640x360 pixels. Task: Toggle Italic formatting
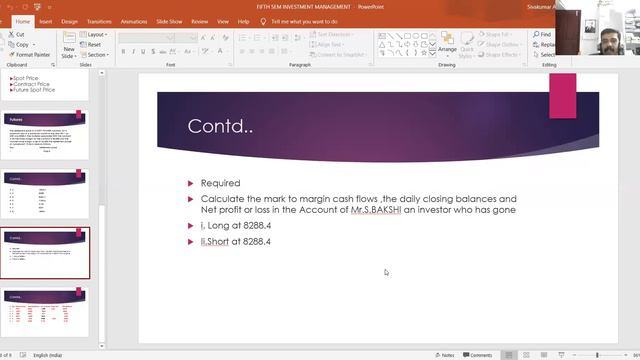[133, 51]
